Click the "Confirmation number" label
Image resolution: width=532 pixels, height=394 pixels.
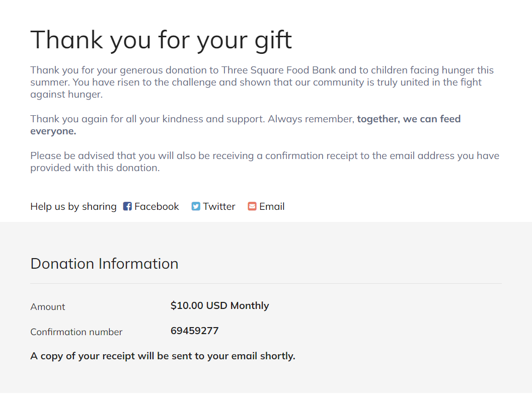[76, 332]
